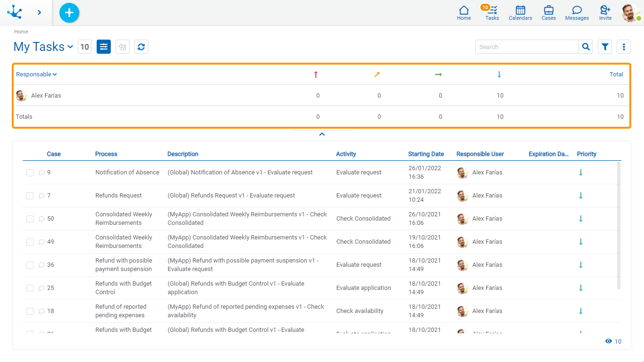The image size is (644, 362).
Task: Click the green medium priority arrow header
Action: click(x=438, y=74)
